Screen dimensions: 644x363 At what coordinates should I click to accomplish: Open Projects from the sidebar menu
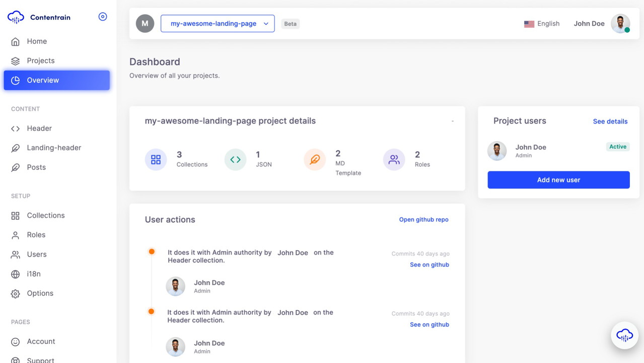40,60
